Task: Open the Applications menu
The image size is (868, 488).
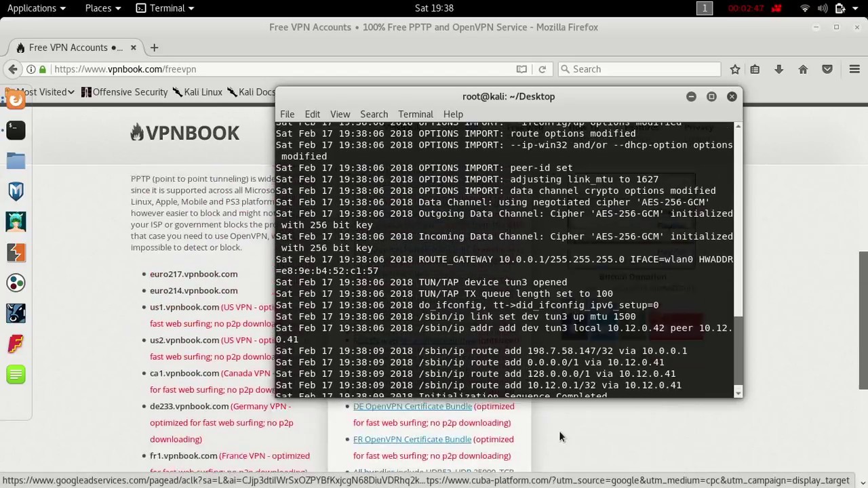Action: [x=37, y=8]
